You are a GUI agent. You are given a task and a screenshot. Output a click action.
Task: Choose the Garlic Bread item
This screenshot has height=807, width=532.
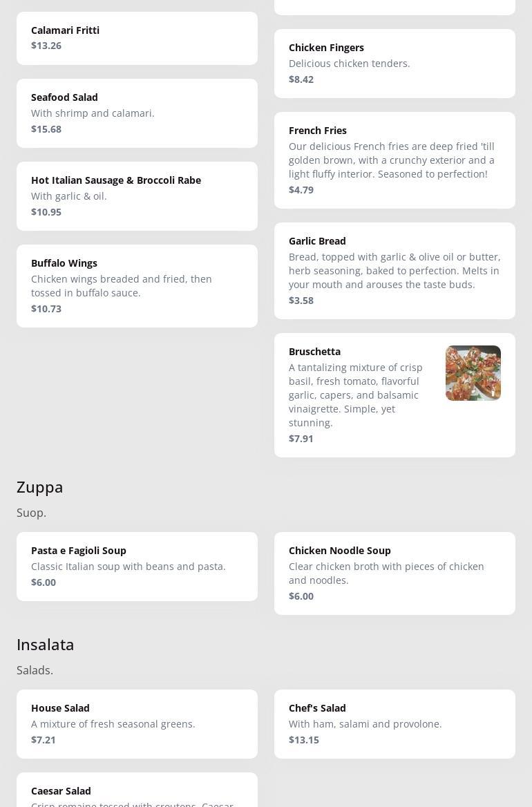click(395, 270)
